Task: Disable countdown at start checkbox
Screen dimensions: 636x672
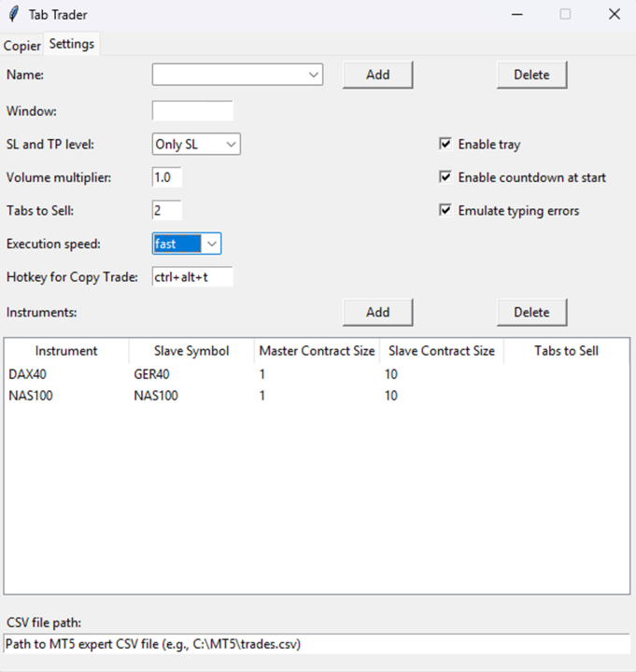Action: (445, 177)
